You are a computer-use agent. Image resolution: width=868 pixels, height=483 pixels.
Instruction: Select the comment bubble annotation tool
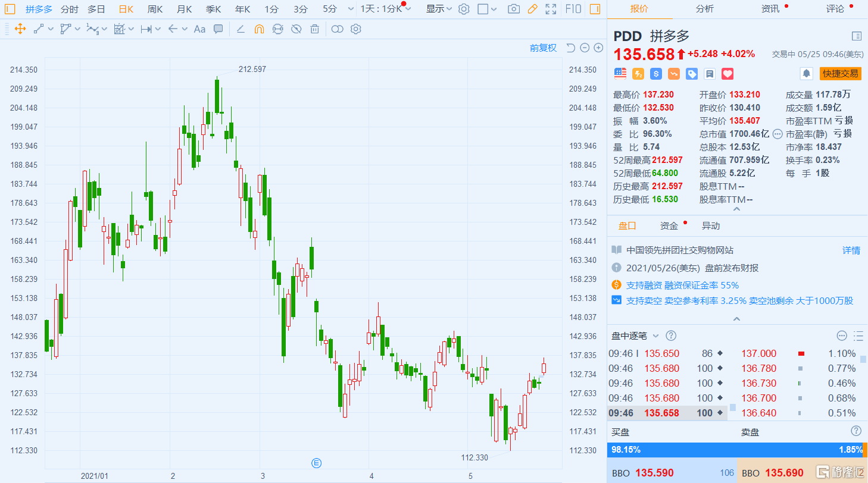(218, 29)
